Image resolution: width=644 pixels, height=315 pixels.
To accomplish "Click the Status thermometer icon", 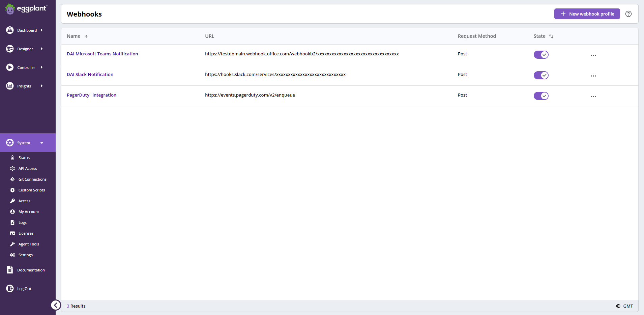I will tap(12, 158).
